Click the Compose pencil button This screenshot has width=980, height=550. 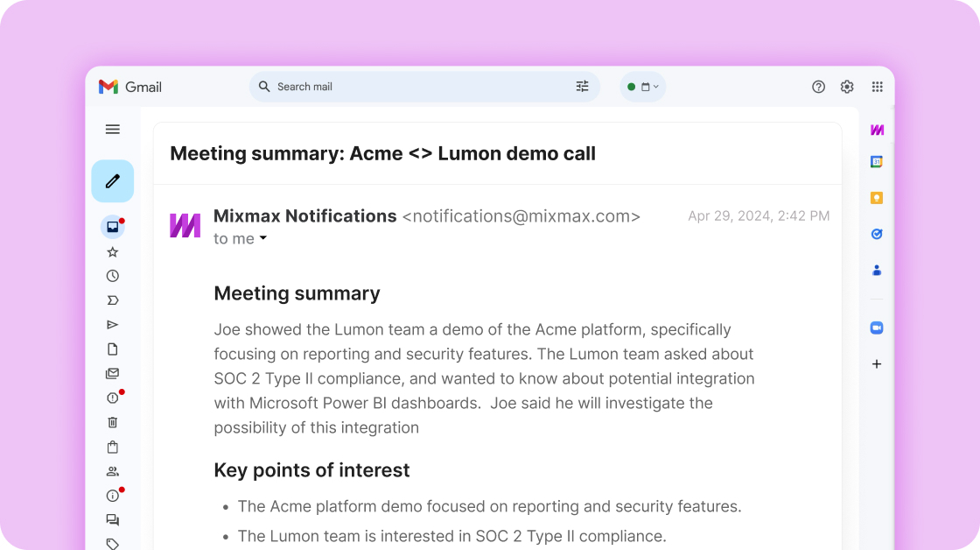pos(112,181)
